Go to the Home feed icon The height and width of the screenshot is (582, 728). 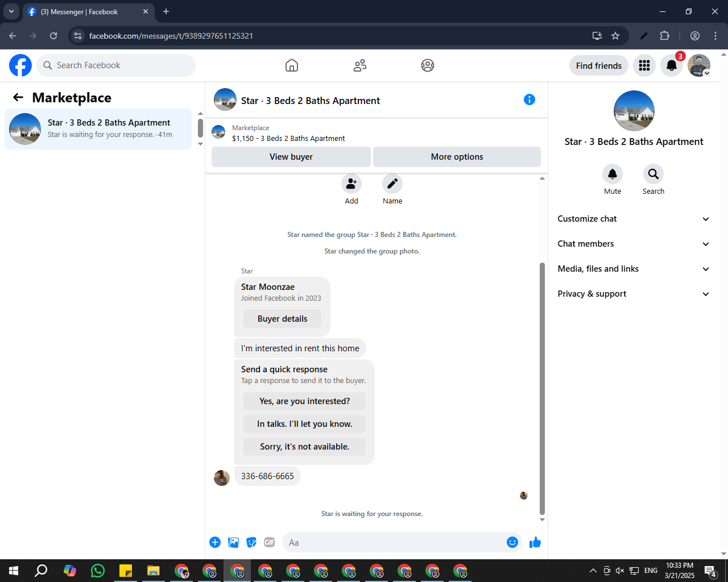pos(292,65)
